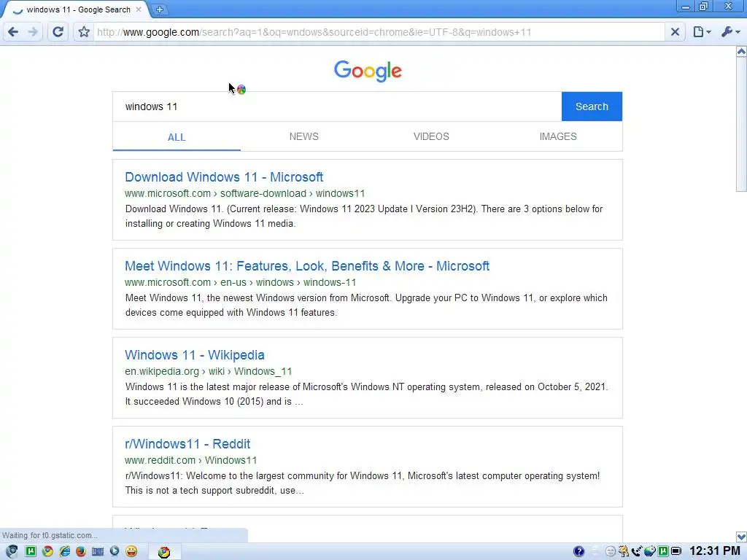Click the battery tray icon
Viewport: 747px width, 560px height.
point(676,551)
